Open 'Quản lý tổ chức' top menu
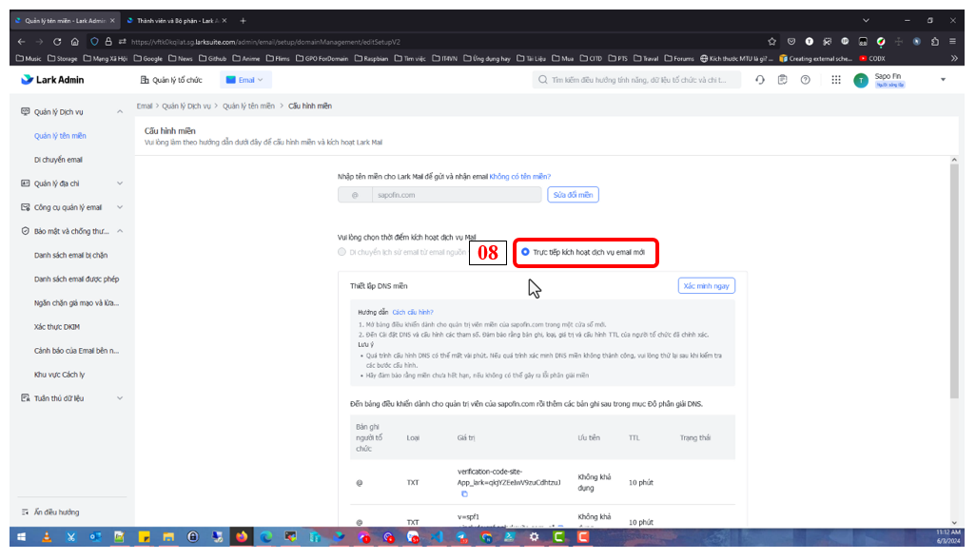This screenshot has width=976, height=560. point(171,80)
